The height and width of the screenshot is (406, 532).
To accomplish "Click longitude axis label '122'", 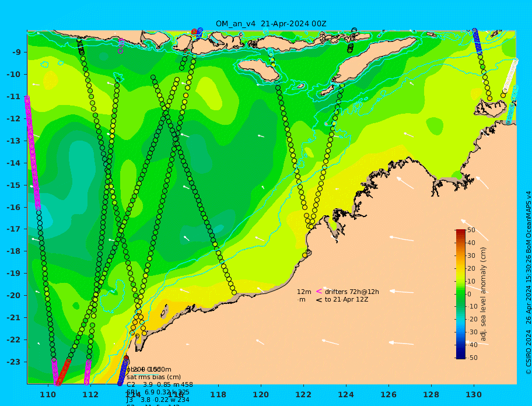I will point(303,395).
